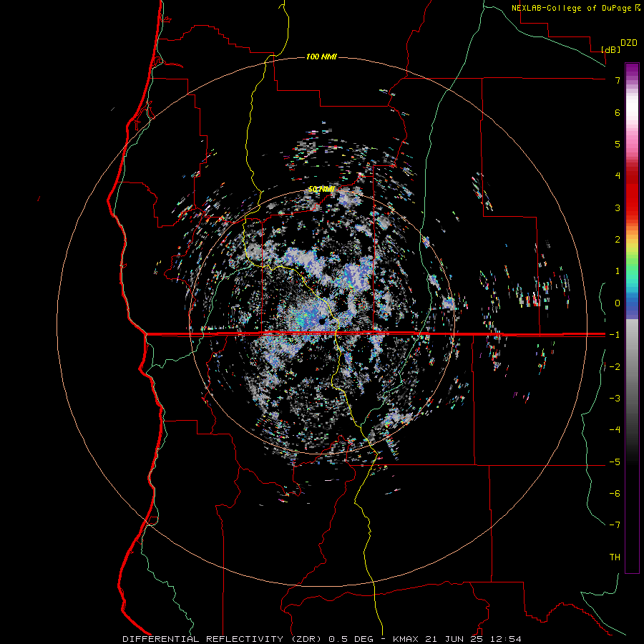Click the Differential Reflectivity title caption
The height and width of the screenshot is (644, 644).
(x=322, y=639)
